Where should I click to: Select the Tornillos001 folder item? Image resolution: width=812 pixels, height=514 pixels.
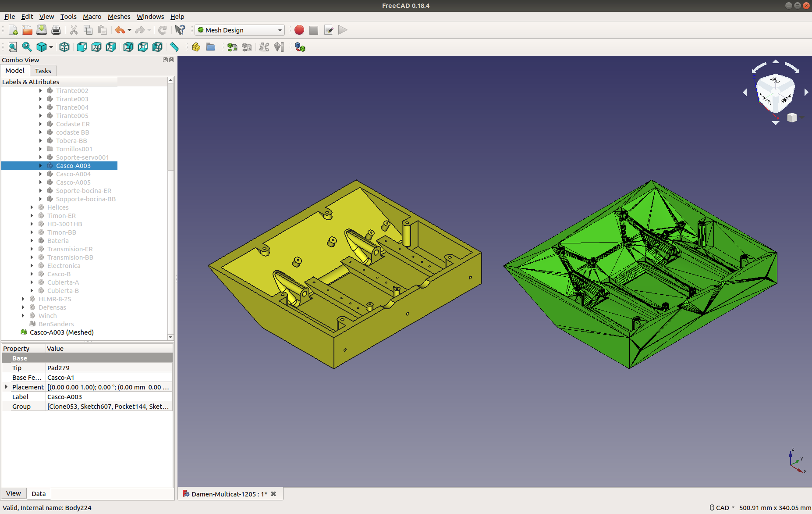pos(74,149)
